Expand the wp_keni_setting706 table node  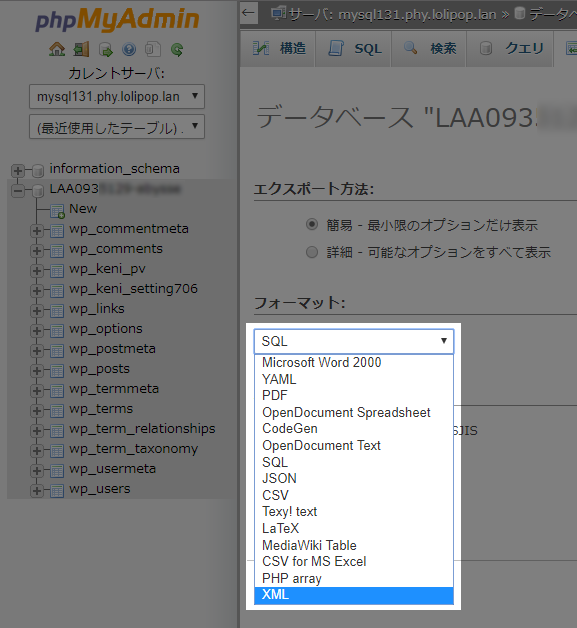tap(37, 291)
